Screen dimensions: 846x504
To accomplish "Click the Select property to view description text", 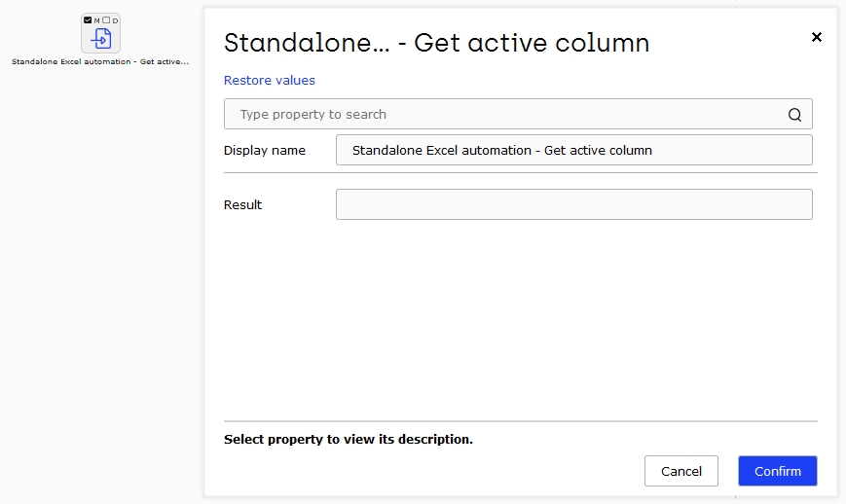I will pos(348,440).
